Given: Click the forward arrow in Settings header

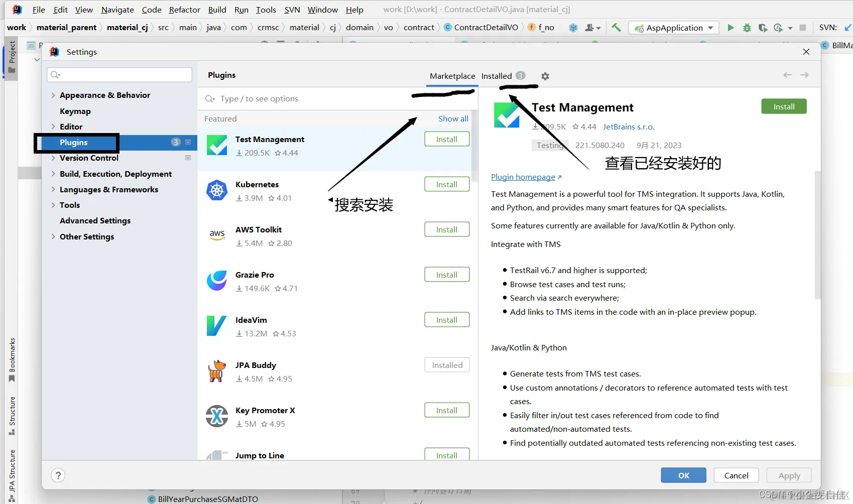Looking at the screenshot, I should click(804, 75).
